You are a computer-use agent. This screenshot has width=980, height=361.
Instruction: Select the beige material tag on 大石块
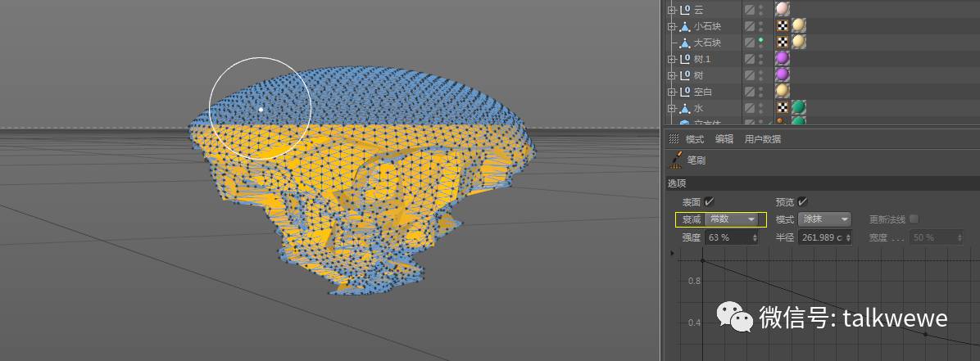coord(799,42)
